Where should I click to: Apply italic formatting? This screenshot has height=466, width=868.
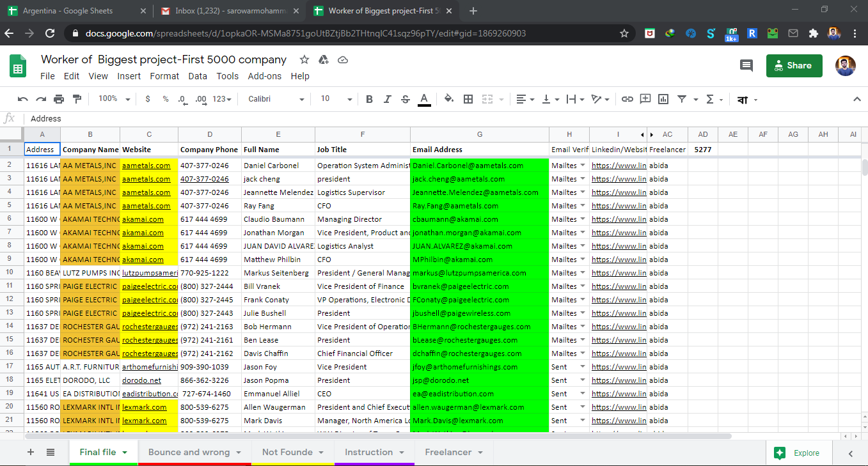387,99
